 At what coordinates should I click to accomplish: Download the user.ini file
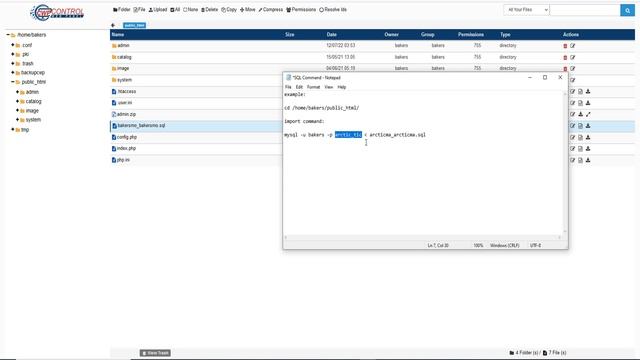[x=588, y=103]
